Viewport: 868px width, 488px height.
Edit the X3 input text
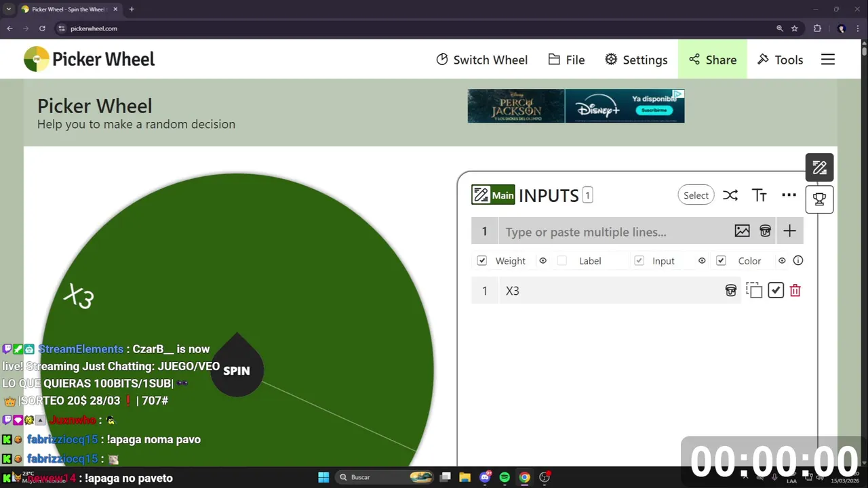[x=610, y=290]
